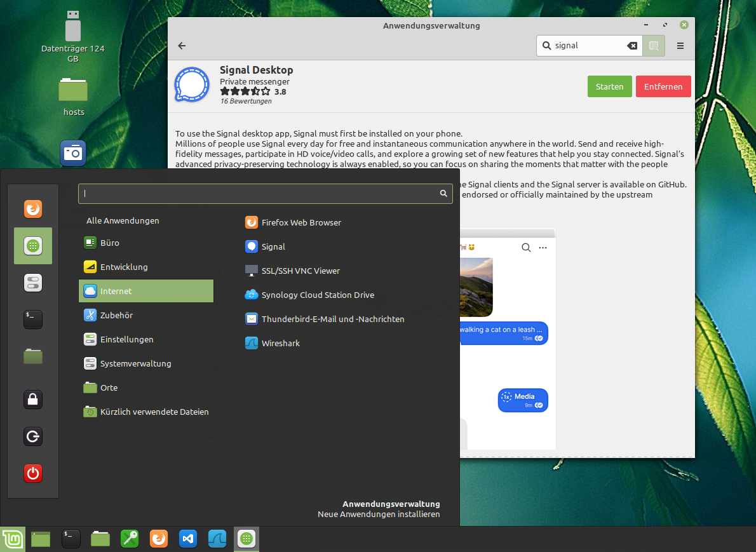
Task: Click the lock screen icon in the menu sidebar
Action: click(x=32, y=400)
